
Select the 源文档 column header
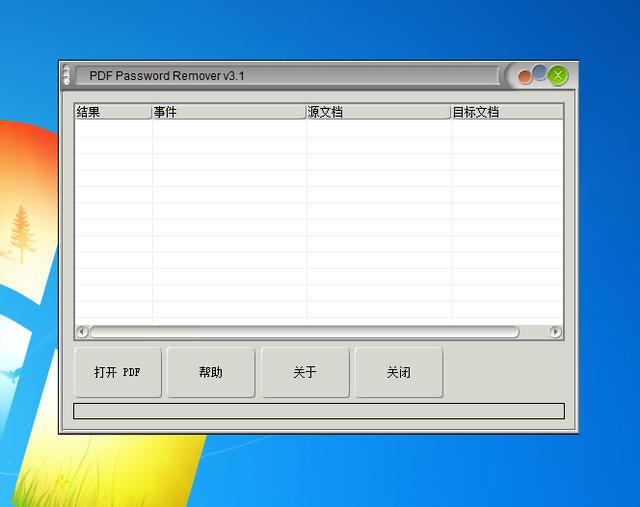pyautogui.click(x=378, y=112)
